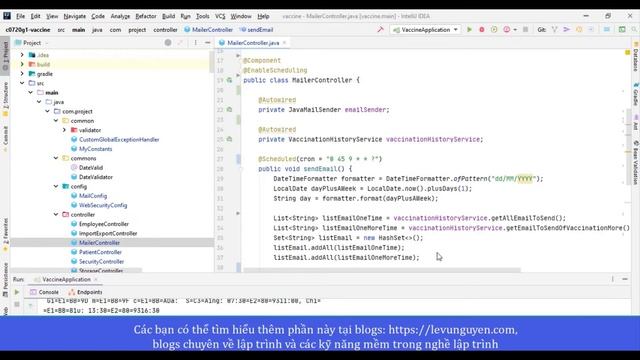Open the Gradle side panel
This screenshot has height=360, width=640.
[x=636, y=94]
